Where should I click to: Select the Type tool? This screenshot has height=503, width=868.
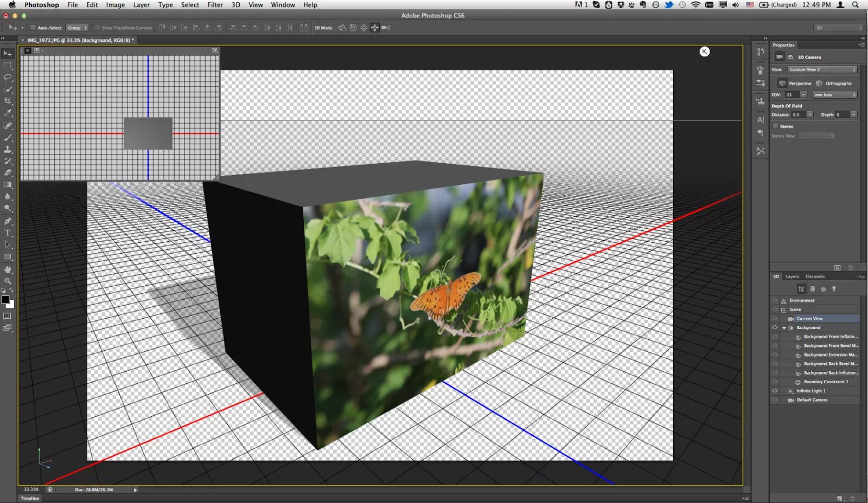click(x=8, y=233)
